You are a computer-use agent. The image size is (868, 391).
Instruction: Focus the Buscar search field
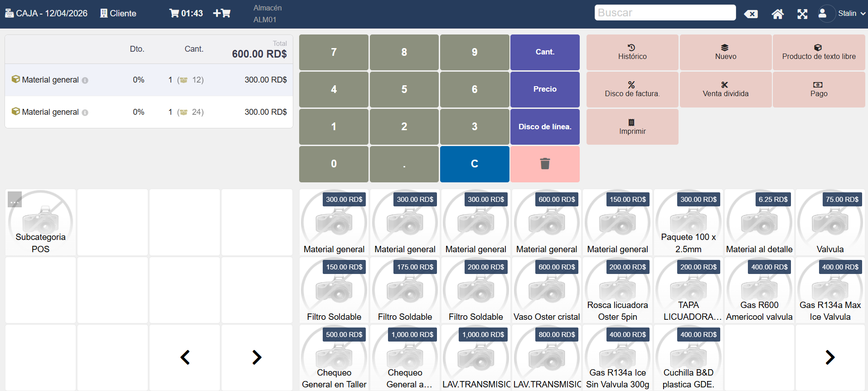[x=665, y=13]
